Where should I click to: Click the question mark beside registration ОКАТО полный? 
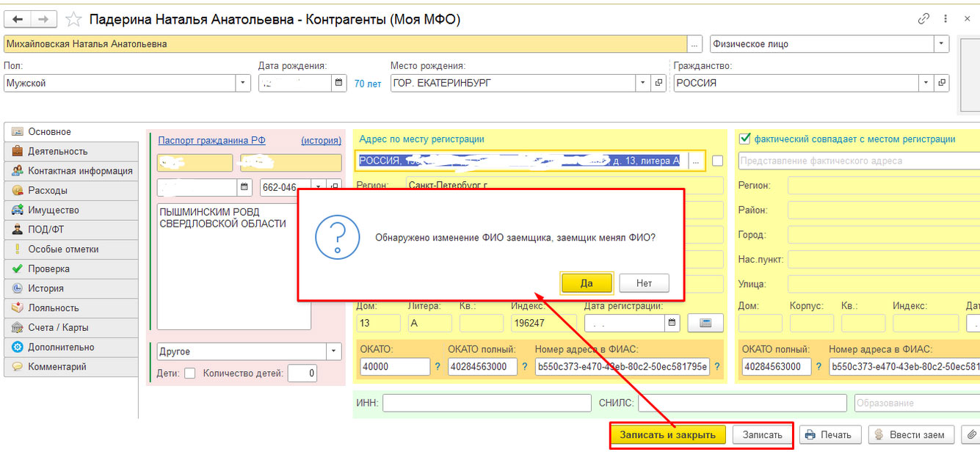526,367
